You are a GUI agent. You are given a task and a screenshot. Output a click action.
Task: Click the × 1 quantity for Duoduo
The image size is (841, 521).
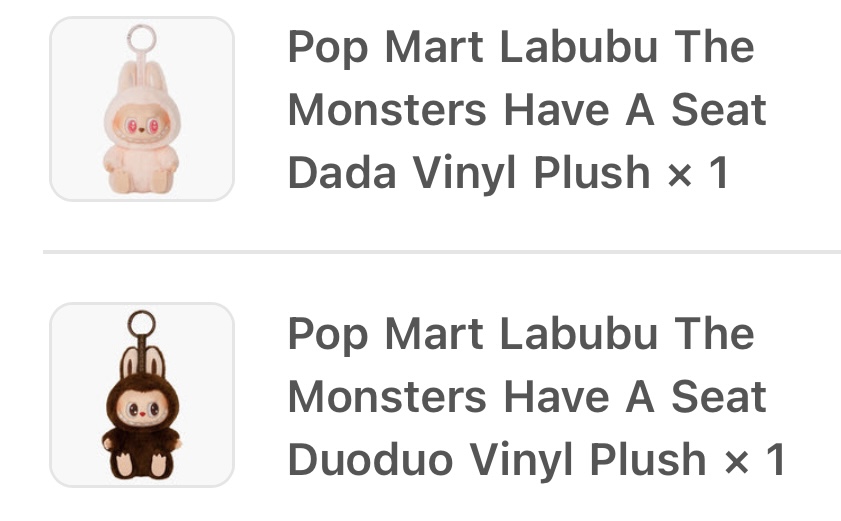(755, 459)
